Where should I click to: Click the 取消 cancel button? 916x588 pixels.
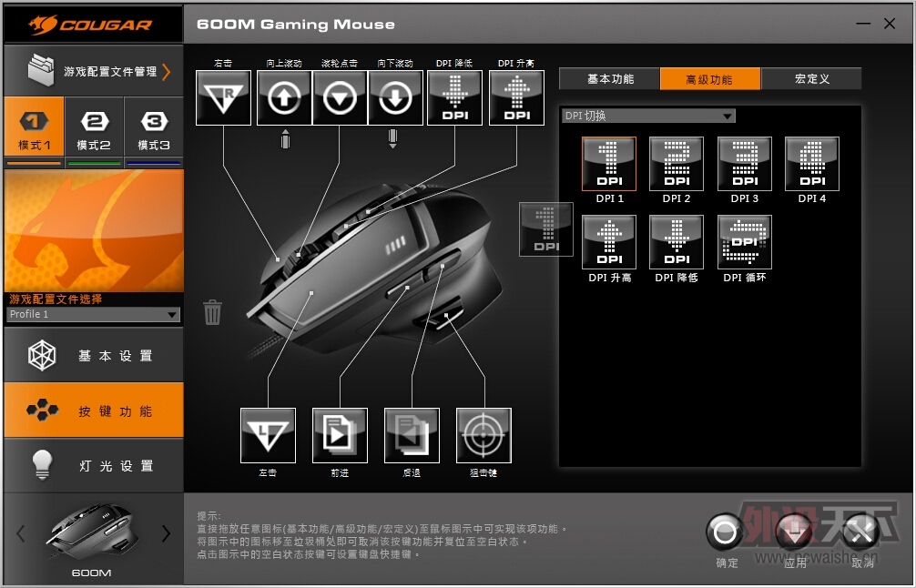[862, 532]
